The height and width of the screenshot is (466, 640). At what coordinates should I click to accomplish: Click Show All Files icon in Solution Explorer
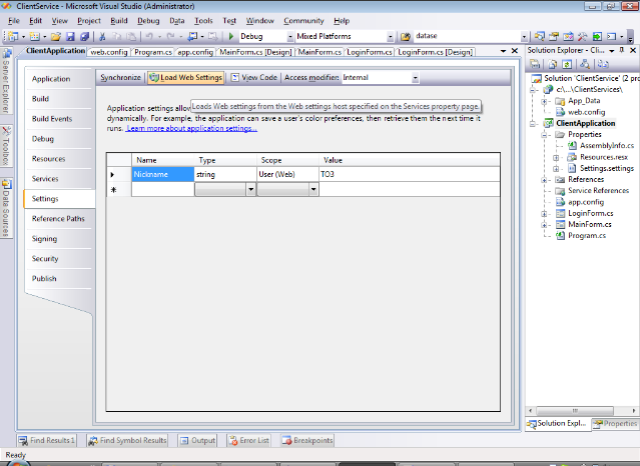(552, 64)
